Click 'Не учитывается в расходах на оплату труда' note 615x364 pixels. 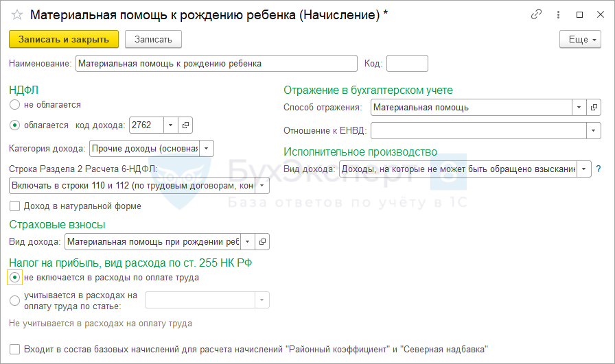100,324
